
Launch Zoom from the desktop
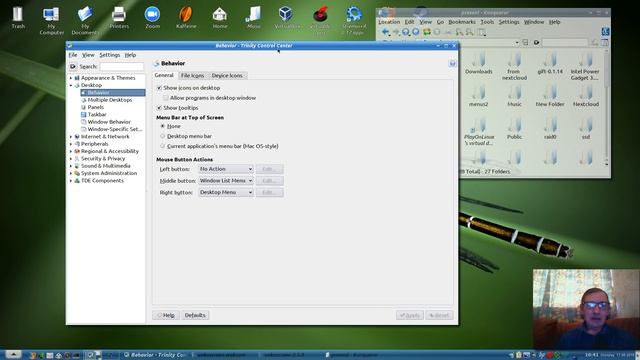(152, 17)
